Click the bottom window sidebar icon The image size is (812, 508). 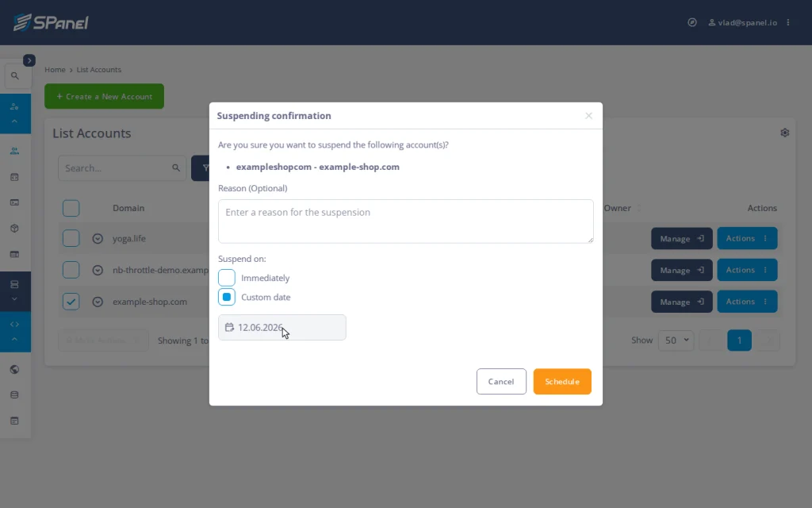pos(14,421)
